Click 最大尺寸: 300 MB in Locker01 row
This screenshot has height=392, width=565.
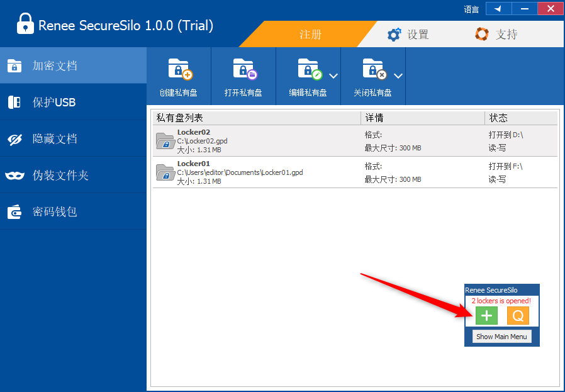click(x=393, y=179)
